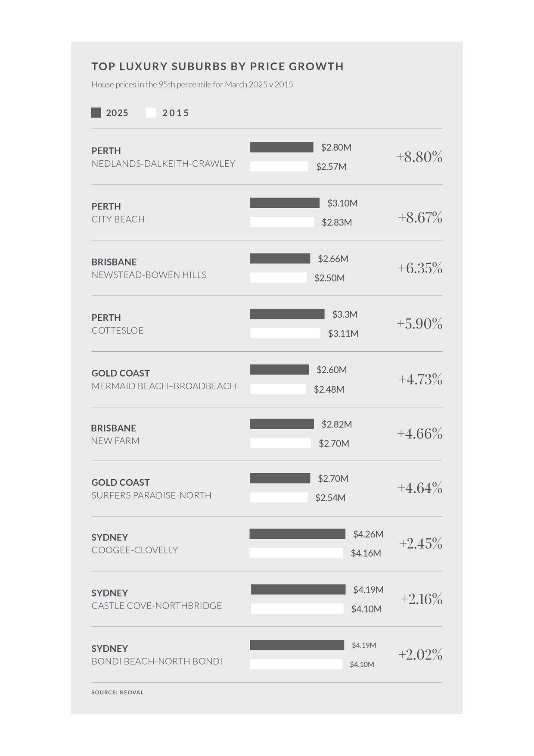Click the +8.80% growth figure
This screenshot has width=534, height=756.
419,157
